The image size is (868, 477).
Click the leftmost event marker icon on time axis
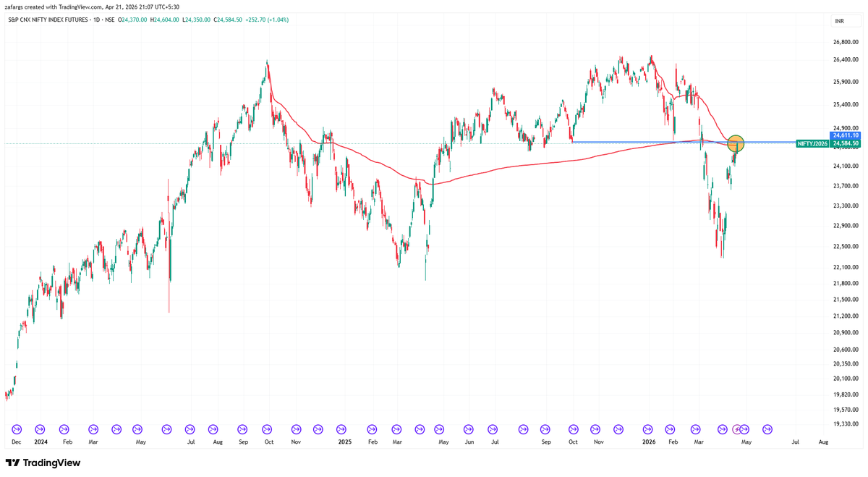pyautogui.click(x=16, y=429)
